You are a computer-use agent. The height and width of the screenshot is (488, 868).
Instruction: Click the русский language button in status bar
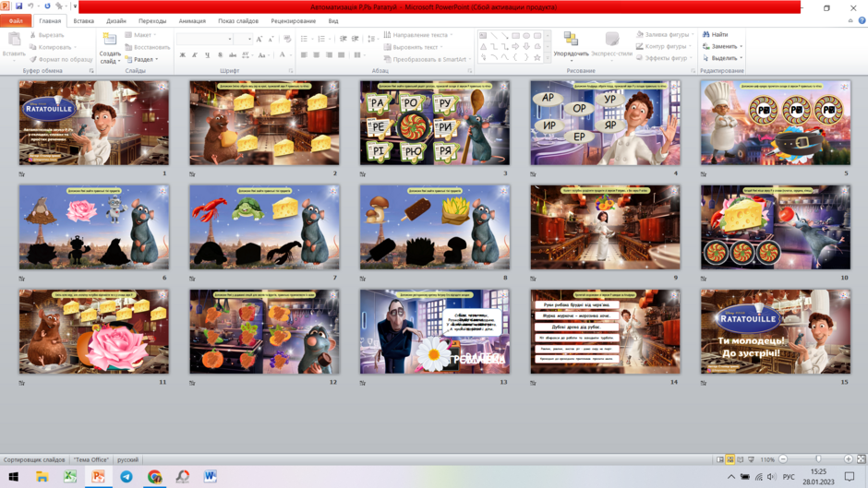tap(127, 459)
